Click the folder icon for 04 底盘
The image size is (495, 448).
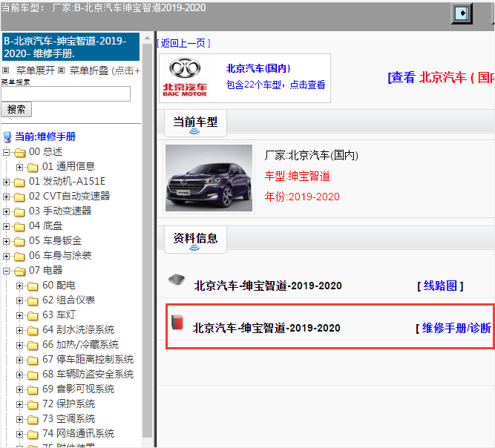[19, 227]
